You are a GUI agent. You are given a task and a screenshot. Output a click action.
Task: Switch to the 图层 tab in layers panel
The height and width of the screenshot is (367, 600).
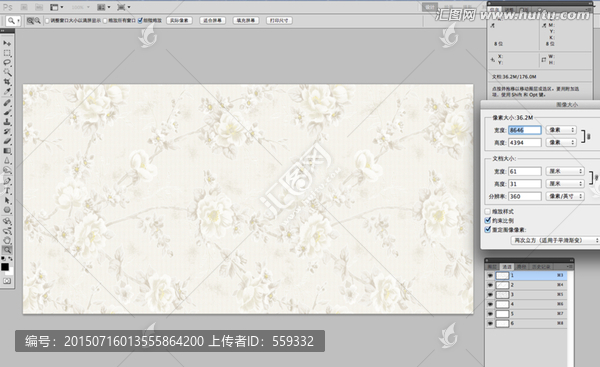[x=492, y=266]
